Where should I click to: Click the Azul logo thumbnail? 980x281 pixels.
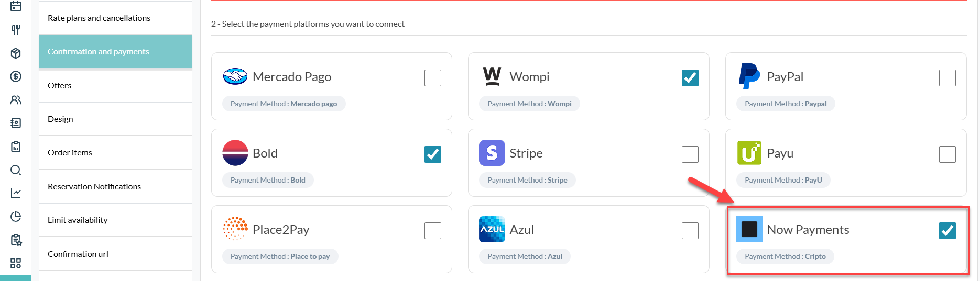click(x=492, y=229)
